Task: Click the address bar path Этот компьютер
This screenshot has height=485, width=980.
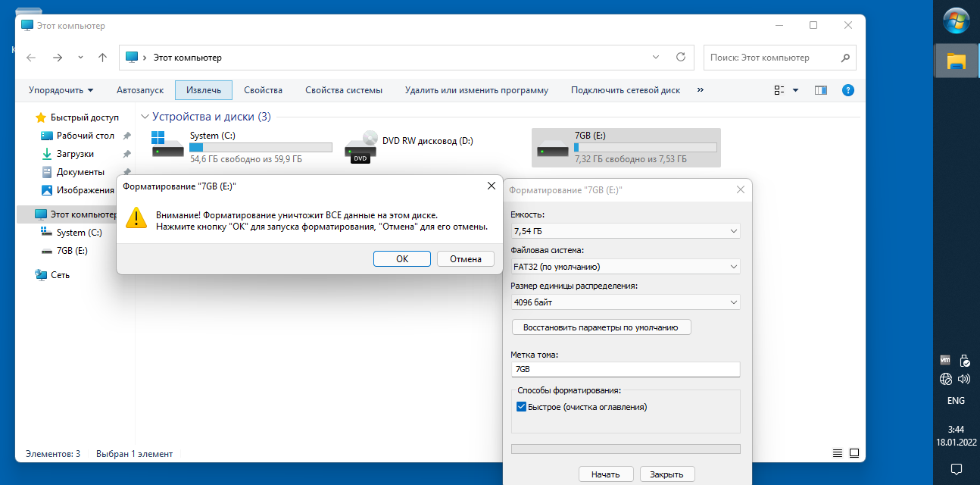Action: (x=188, y=58)
